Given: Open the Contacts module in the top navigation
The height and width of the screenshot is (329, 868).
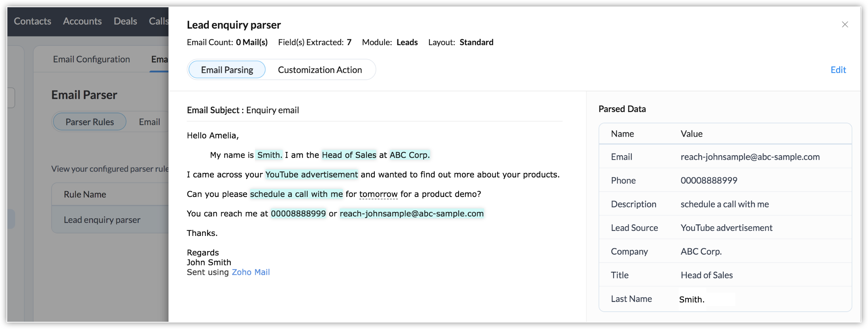Looking at the screenshot, I should coord(32,21).
